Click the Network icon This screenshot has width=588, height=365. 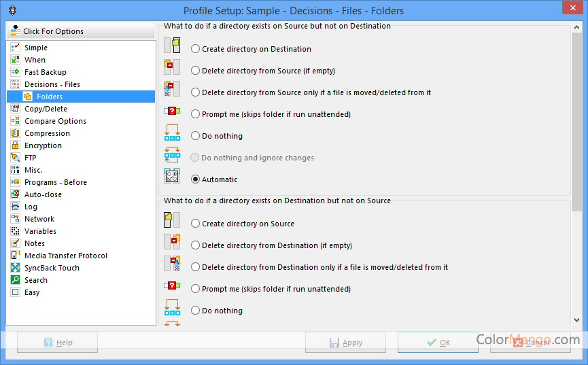[x=16, y=219]
